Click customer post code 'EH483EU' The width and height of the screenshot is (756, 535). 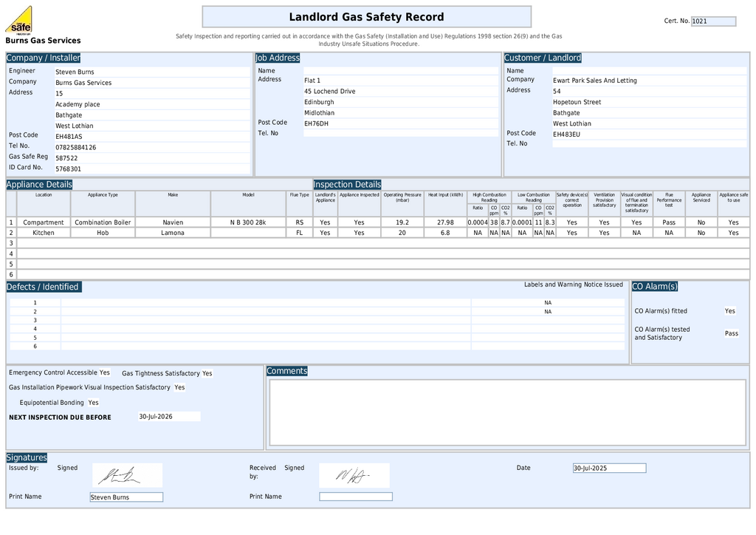pyautogui.click(x=650, y=134)
